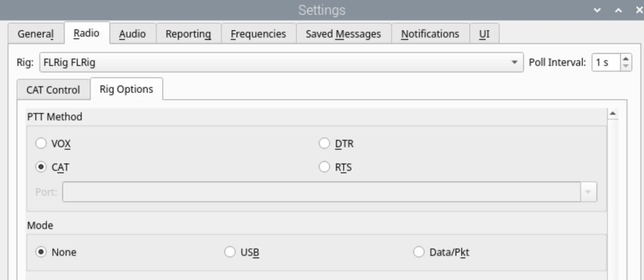Open the Notifications tab
The image size is (644, 280).
[x=430, y=34]
